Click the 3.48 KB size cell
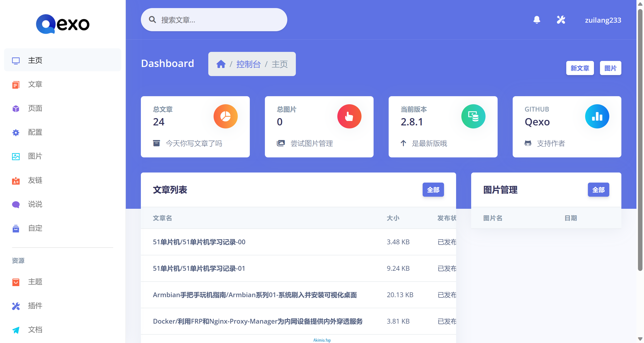 tap(398, 242)
